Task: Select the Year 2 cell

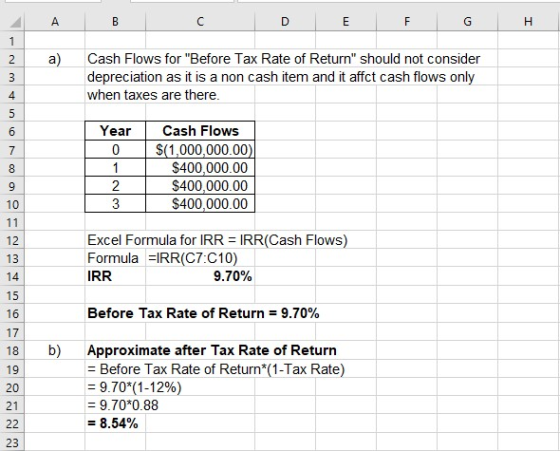Action: click(115, 186)
